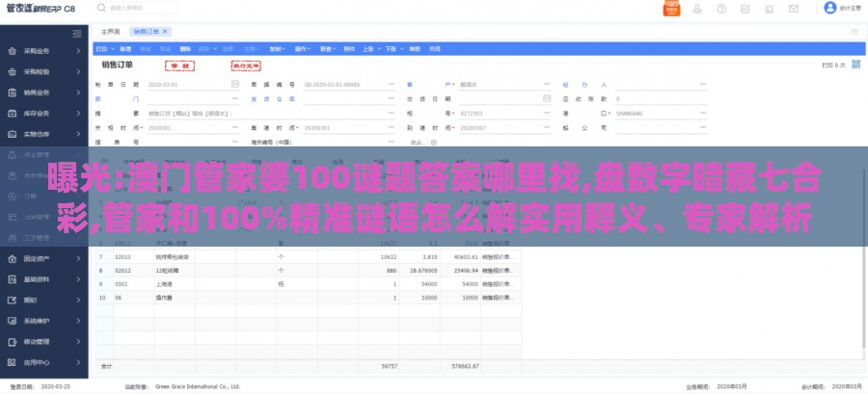The height and width of the screenshot is (394, 868).
Task: Click 帮助 in the toolbar
Action: 415,49
